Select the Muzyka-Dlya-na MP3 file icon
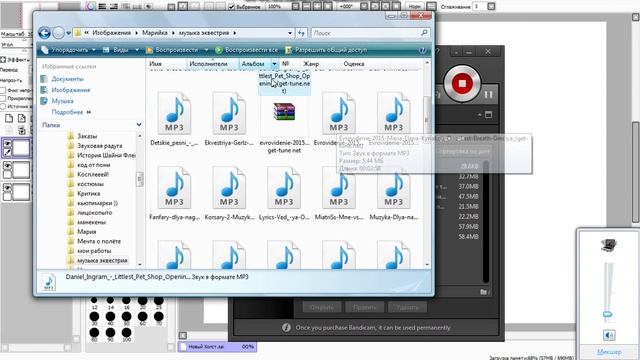 pos(393,188)
